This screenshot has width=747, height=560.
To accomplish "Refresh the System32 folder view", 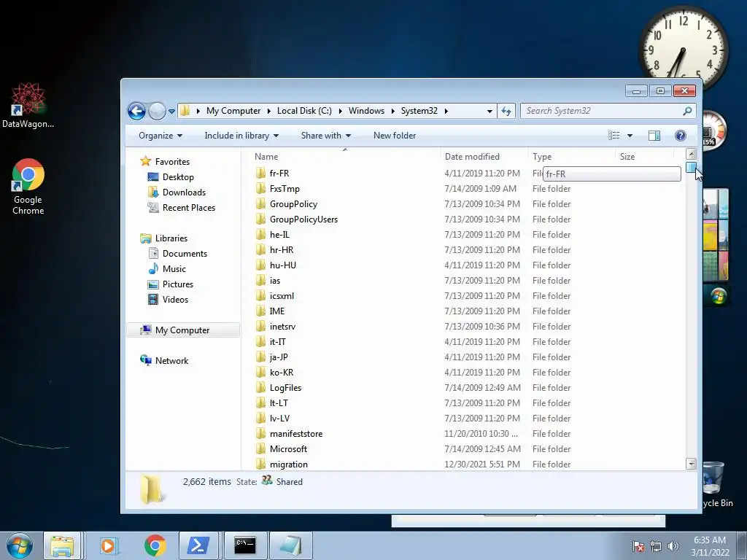I will pyautogui.click(x=506, y=111).
